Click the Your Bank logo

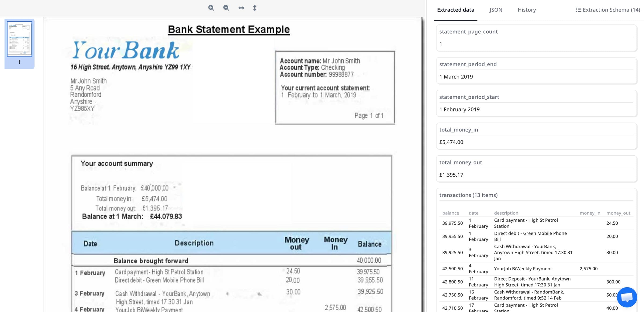coord(125,50)
